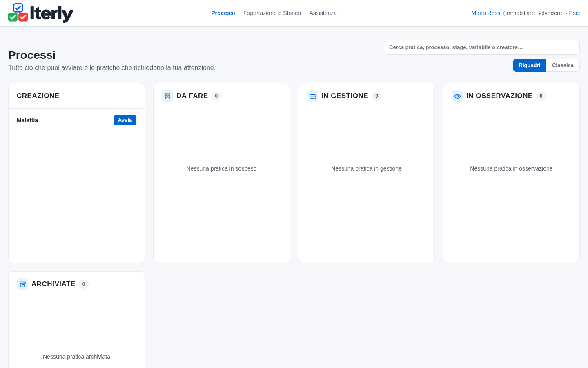Click the In Osservazione count badge
Screen dimensions: 588x368
(541, 96)
